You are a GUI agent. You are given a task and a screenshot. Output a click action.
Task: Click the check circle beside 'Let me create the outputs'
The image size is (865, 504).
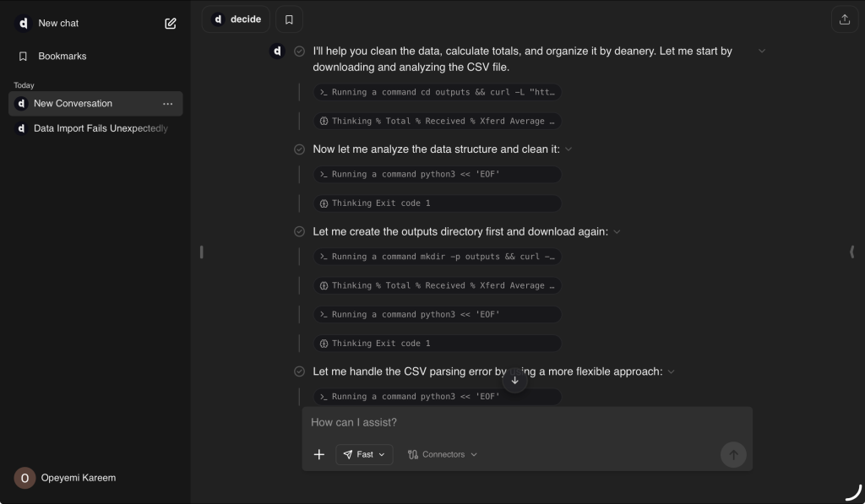(299, 231)
